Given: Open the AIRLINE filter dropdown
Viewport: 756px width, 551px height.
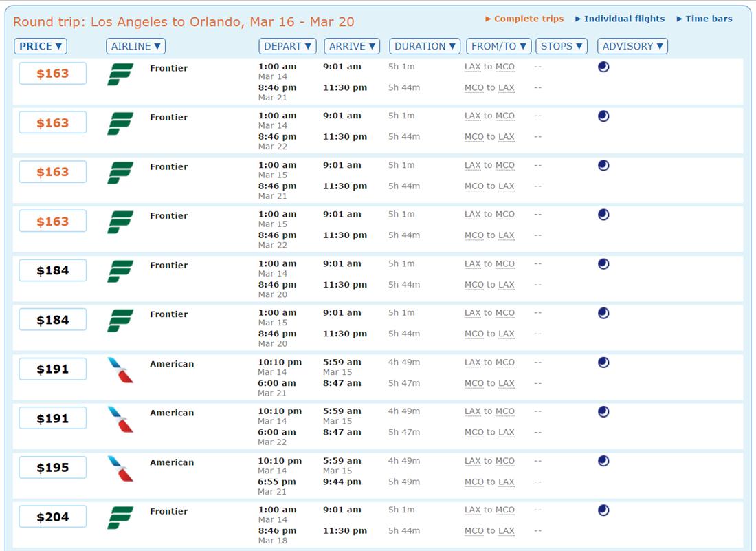Looking at the screenshot, I should (x=135, y=46).
